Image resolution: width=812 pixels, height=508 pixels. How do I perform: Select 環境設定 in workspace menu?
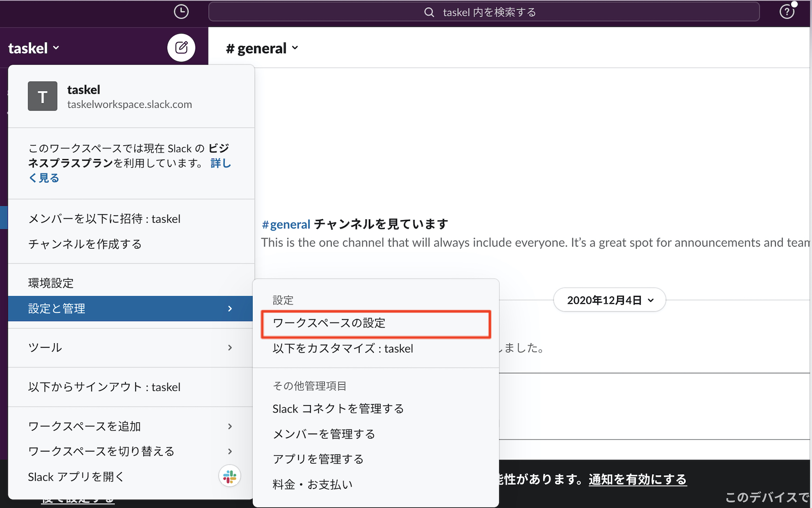coord(51,283)
